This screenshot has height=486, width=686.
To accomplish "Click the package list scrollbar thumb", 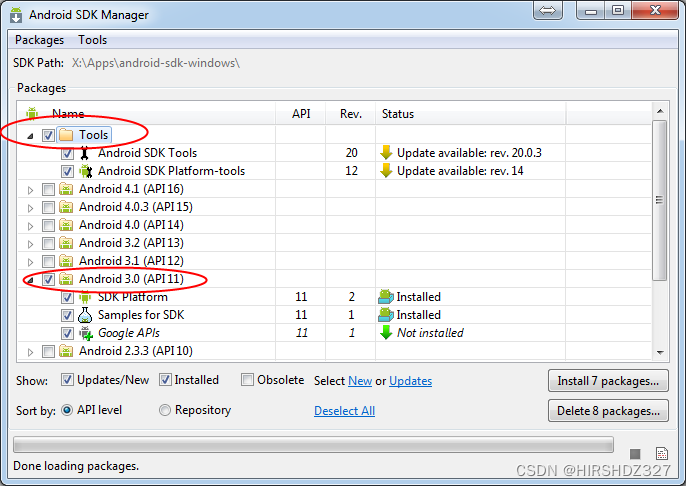I will pos(660,200).
